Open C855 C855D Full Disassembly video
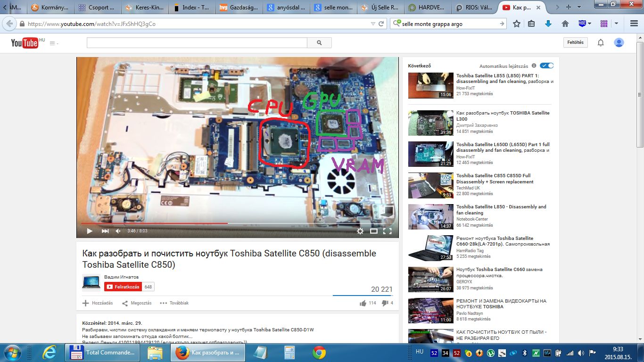 click(495, 179)
